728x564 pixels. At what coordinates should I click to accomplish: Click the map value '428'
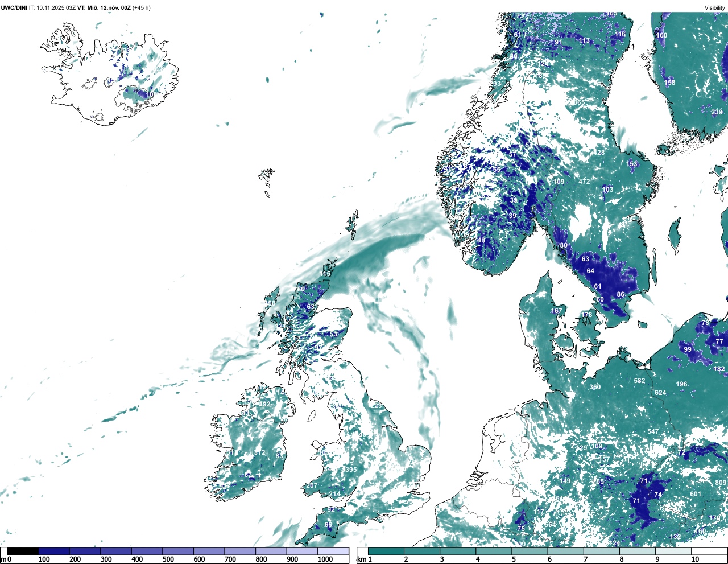click(x=599, y=153)
